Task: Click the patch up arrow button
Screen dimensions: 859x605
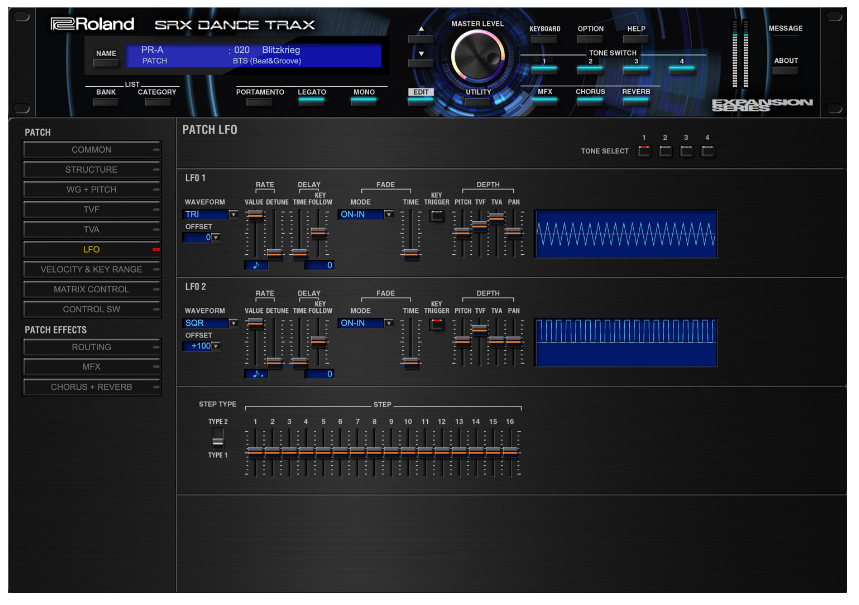Action: [x=421, y=39]
